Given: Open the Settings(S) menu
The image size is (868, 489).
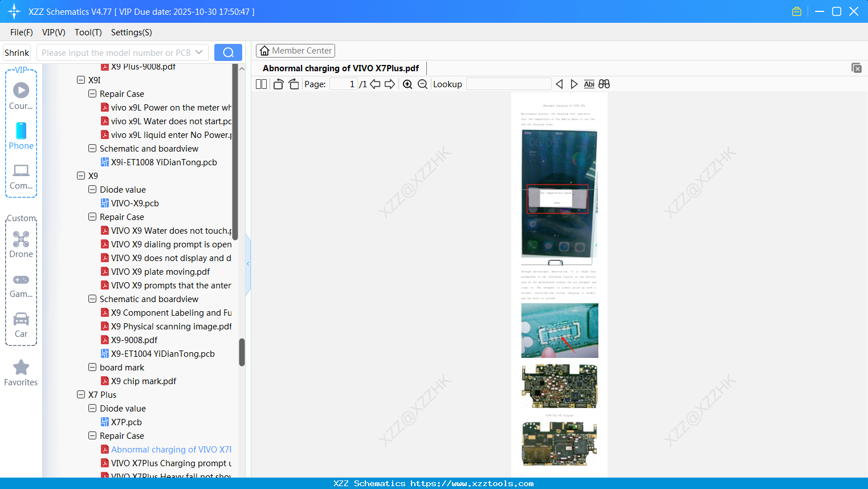Looking at the screenshot, I should pyautogui.click(x=132, y=32).
